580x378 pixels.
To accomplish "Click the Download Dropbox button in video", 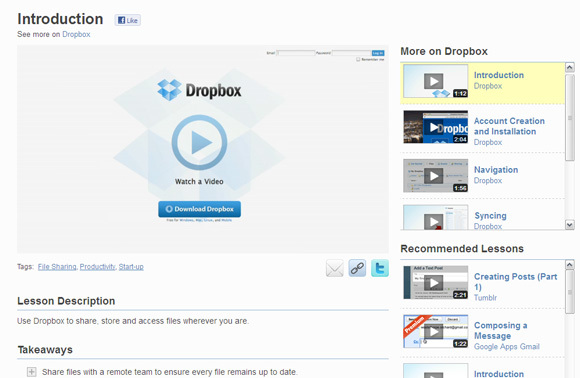I will tap(199, 209).
